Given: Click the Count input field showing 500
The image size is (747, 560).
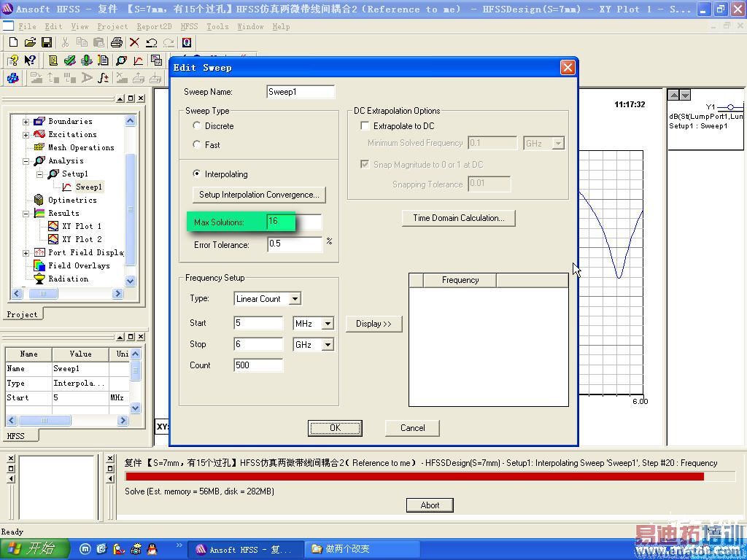Looking at the screenshot, I should click(258, 365).
